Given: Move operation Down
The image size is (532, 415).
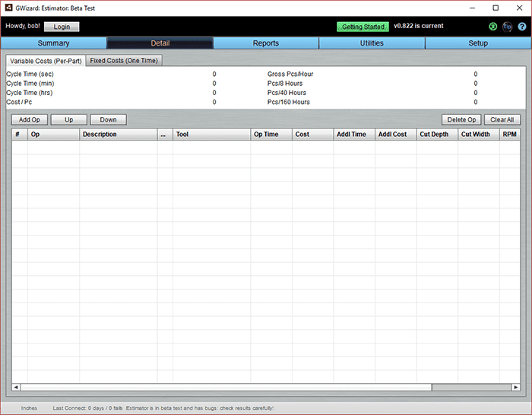Looking at the screenshot, I should 108,119.
